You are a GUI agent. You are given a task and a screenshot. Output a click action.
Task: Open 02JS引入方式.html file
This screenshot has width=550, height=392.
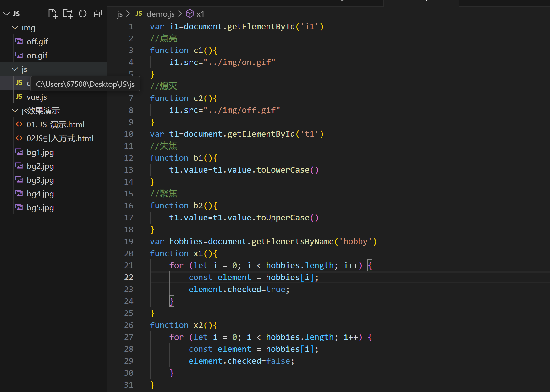coord(60,138)
